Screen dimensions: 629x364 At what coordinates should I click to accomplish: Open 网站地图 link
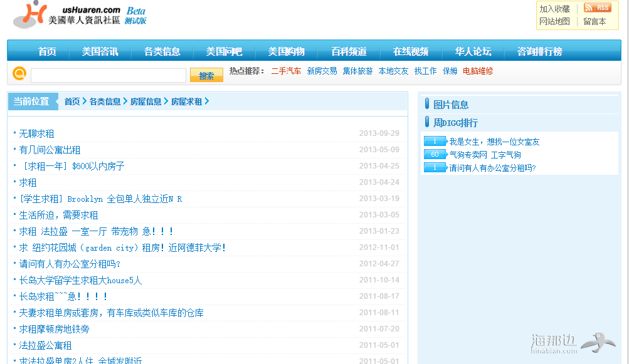pyautogui.click(x=554, y=21)
